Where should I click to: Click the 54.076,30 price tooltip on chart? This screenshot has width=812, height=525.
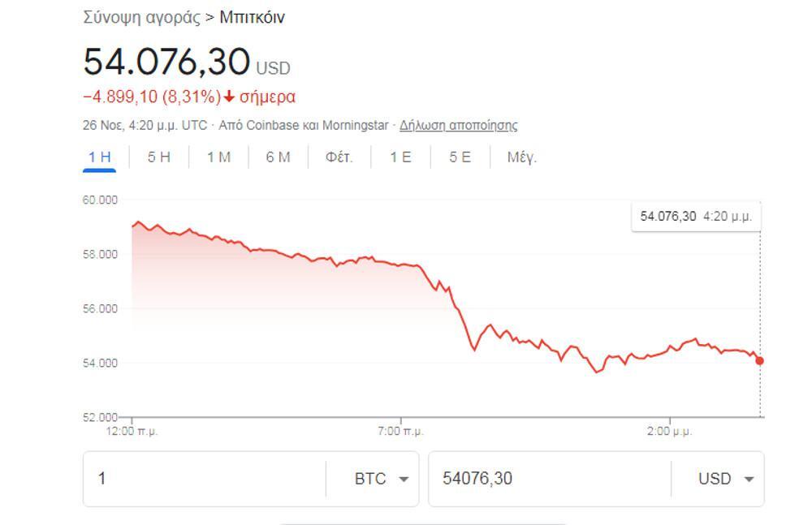[x=696, y=216]
